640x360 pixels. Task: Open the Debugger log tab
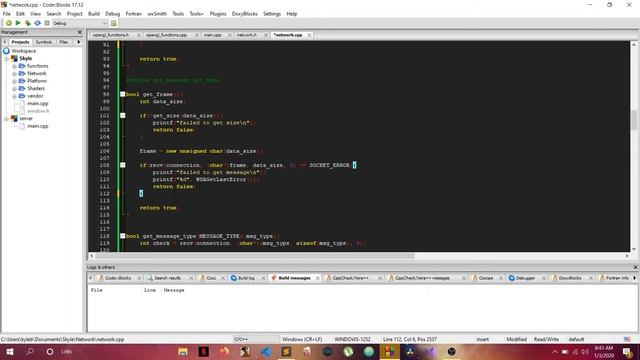(x=525, y=278)
